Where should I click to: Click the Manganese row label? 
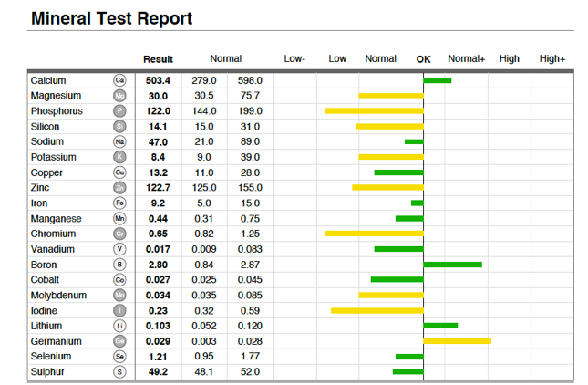coord(57,219)
